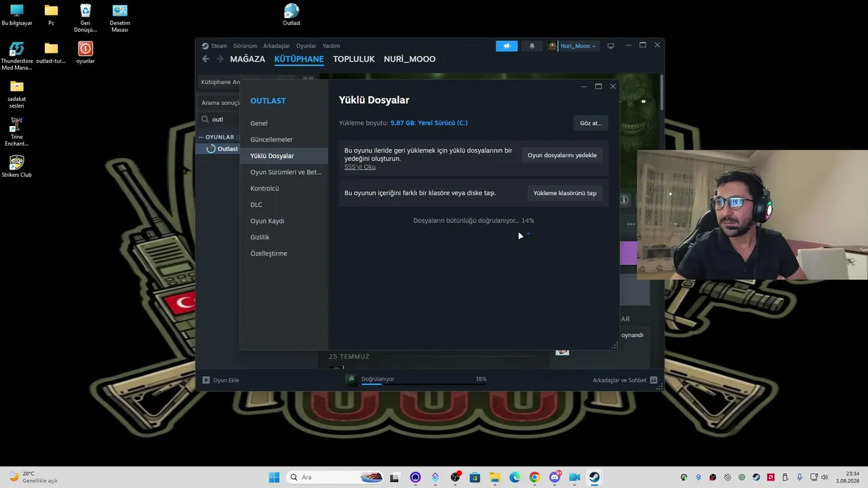
Task: Go back with Steam's back arrow
Action: point(205,59)
